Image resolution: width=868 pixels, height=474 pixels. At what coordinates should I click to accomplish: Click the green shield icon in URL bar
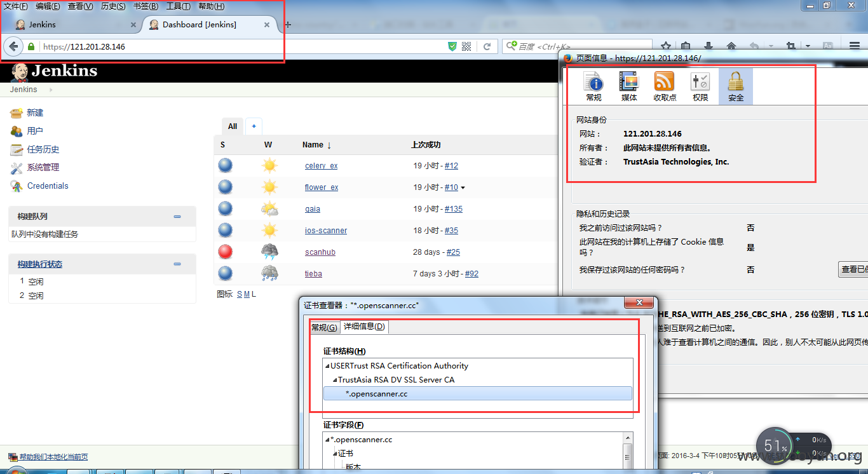click(x=452, y=46)
